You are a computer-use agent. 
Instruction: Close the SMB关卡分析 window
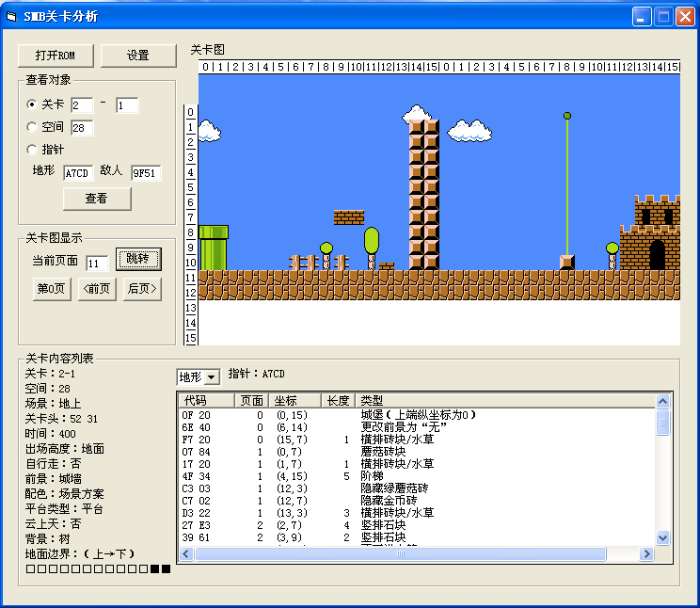tap(685, 17)
